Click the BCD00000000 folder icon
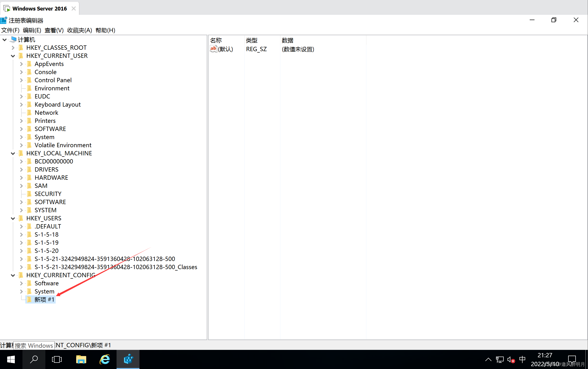Image resolution: width=588 pixels, height=369 pixels. 29,161
